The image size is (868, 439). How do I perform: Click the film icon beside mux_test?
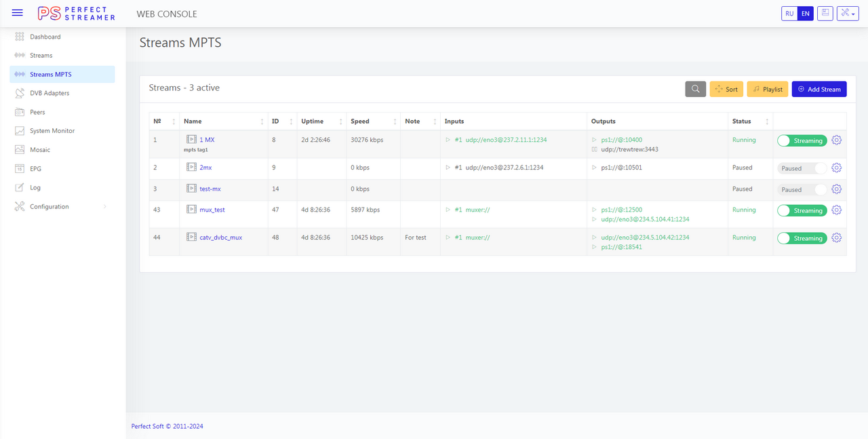click(191, 210)
